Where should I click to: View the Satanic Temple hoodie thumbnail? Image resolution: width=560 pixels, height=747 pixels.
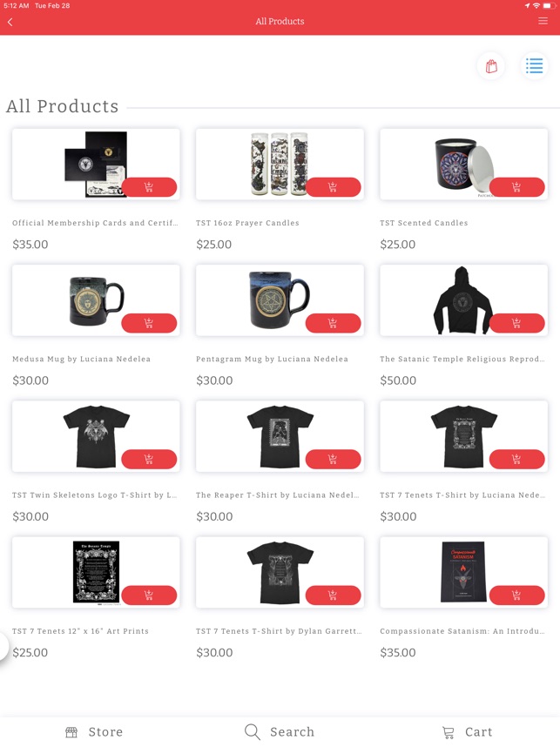(462, 300)
